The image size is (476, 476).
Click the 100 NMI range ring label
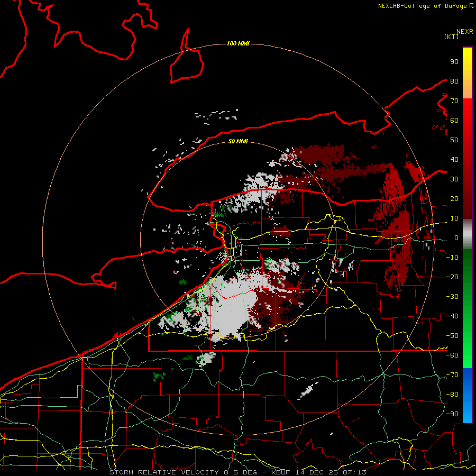pos(238,44)
